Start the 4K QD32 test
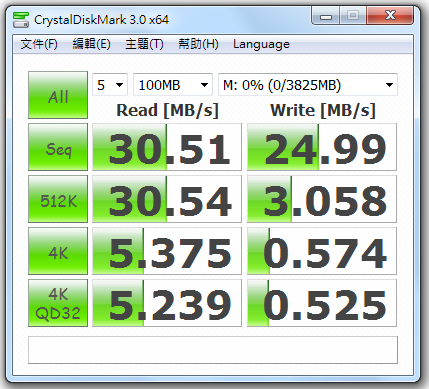The height and width of the screenshot is (389, 429). click(x=58, y=303)
